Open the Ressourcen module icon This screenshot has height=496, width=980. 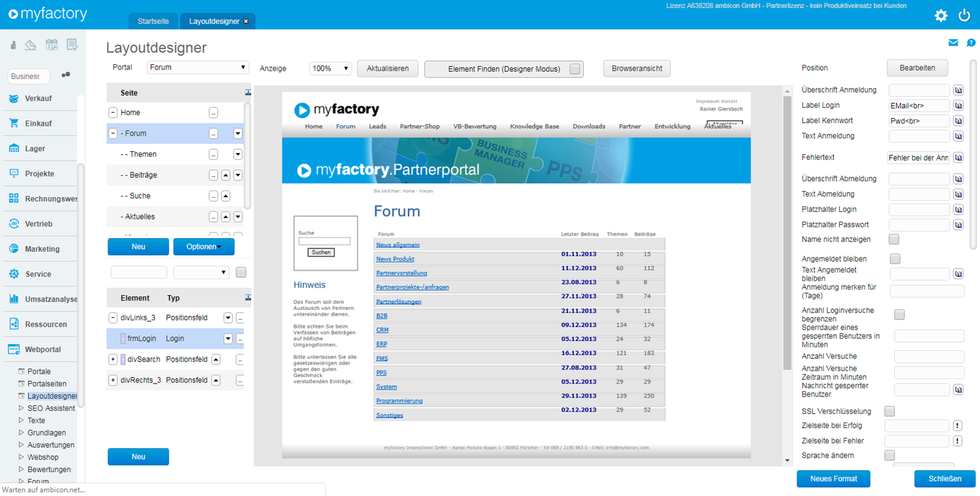point(14,324)
